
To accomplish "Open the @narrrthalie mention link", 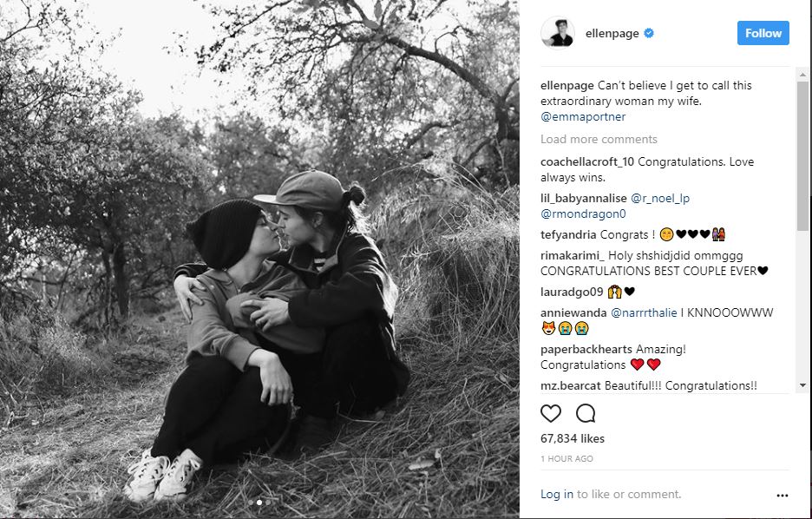I will point(644,312).
